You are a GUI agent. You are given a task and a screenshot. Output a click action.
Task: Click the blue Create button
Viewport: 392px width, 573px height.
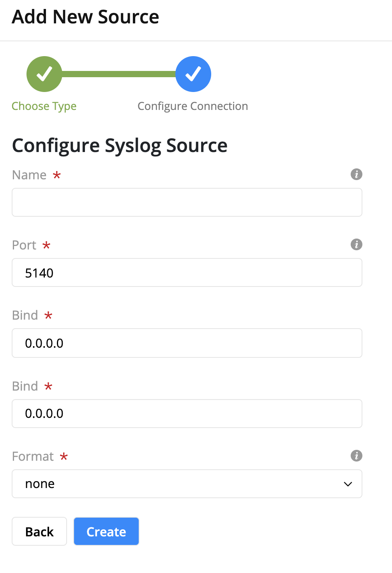click(106, 531)
